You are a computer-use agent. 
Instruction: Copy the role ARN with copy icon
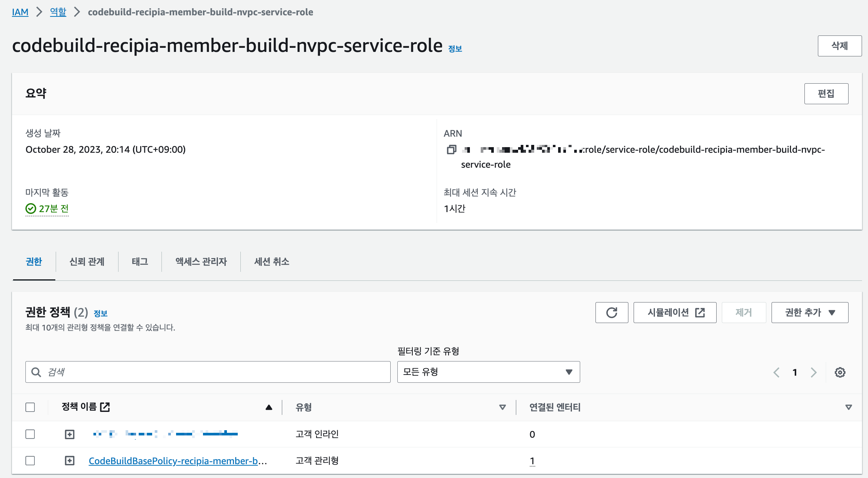(451, 150)
